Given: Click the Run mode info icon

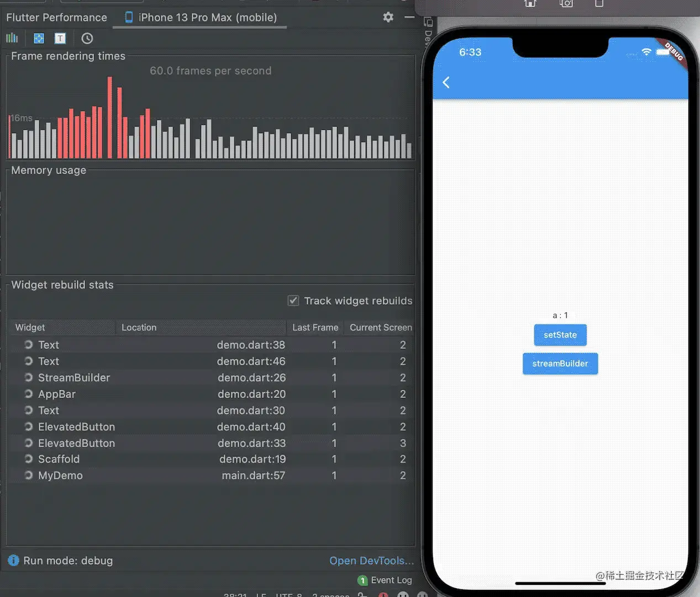Looking at the screenshot, I should [13, 561].
